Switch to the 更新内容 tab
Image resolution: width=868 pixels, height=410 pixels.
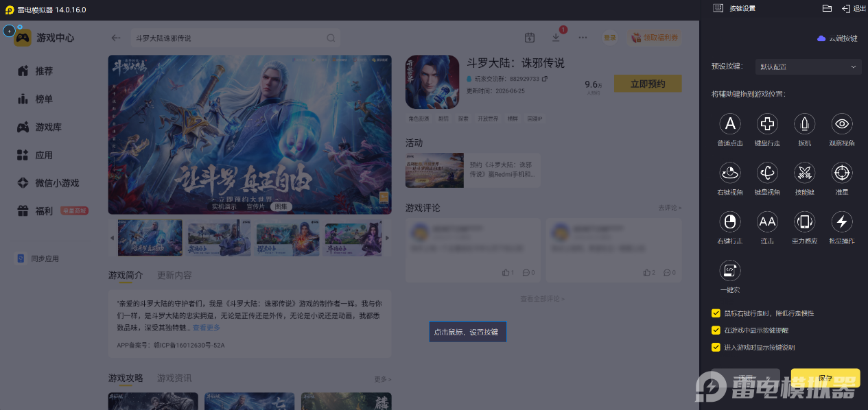(x=174, y=275)
